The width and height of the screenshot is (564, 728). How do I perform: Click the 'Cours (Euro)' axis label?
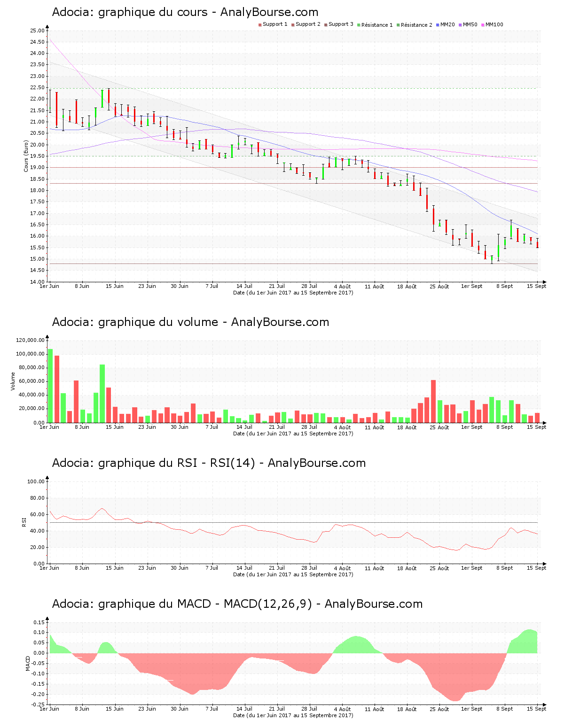(x=26, y=156)
